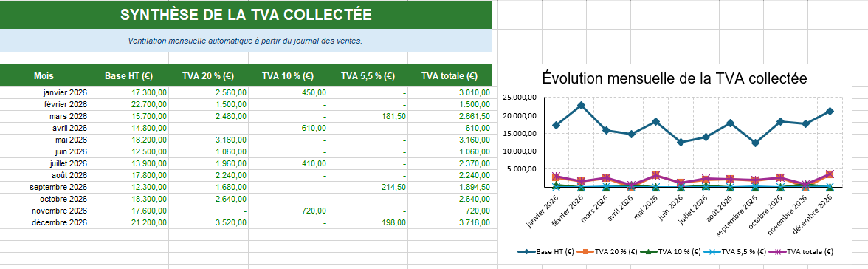Select TVA 20 % value 2.480,00
Image resolution: width=868 pixels, height=269 pixels.
click(208, 116)
